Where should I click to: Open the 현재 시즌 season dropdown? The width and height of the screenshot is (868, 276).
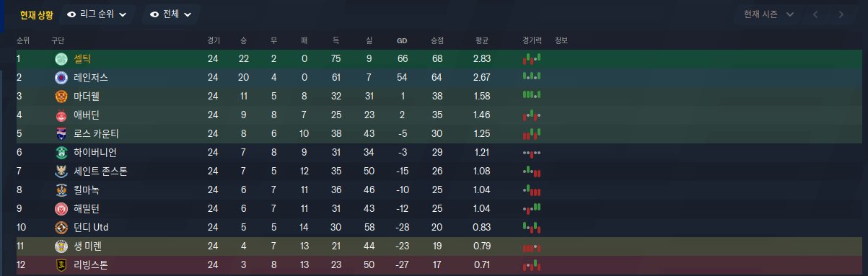[x=768, y=14]
